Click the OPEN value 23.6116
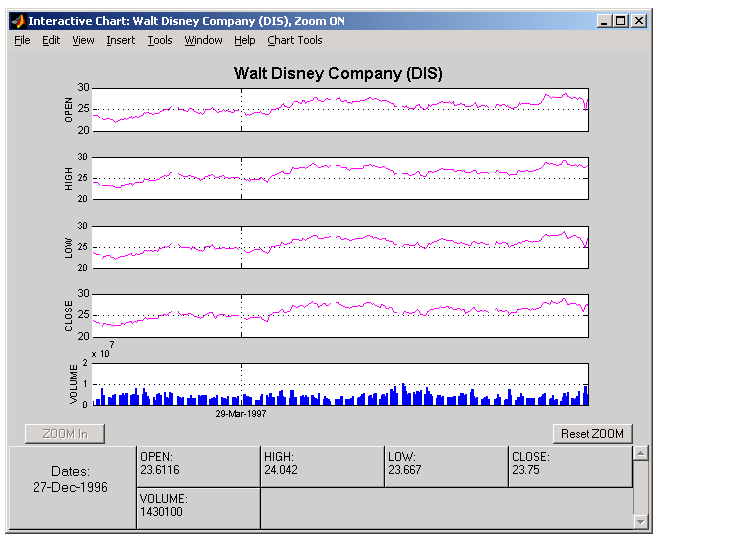 (x=160, y=470)
